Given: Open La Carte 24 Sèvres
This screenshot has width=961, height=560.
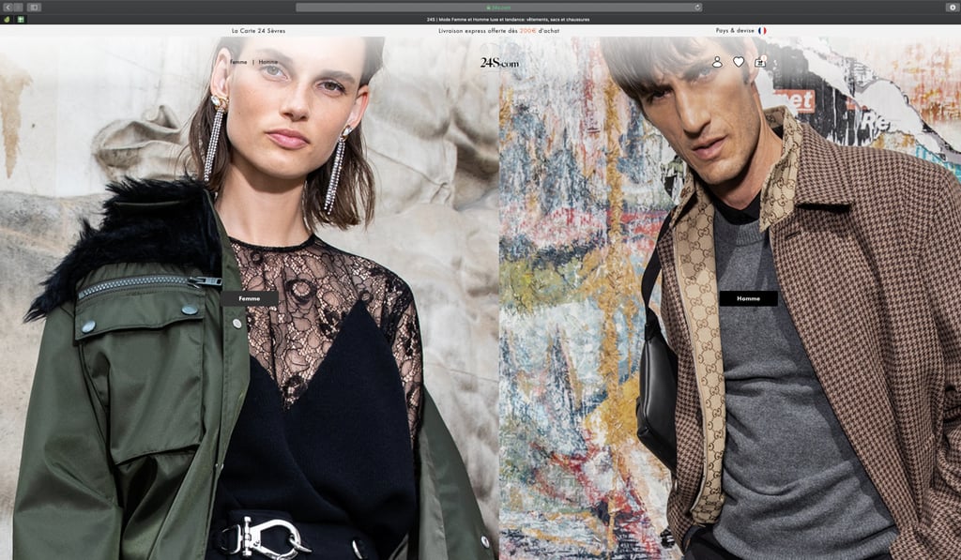Looking at the screenshot, I should tap(258, 30).
